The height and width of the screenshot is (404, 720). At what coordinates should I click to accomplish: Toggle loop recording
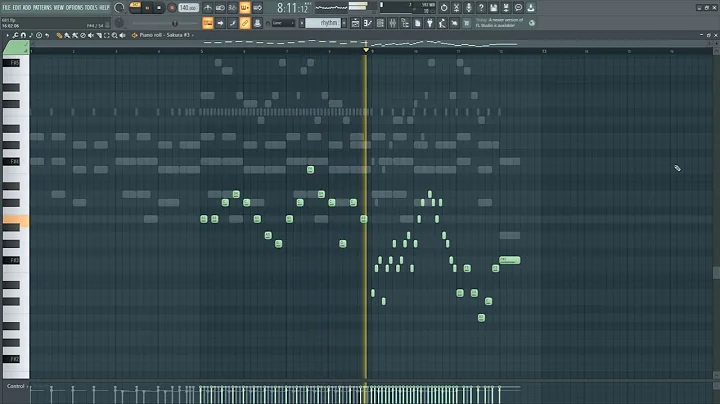(257, 8)
